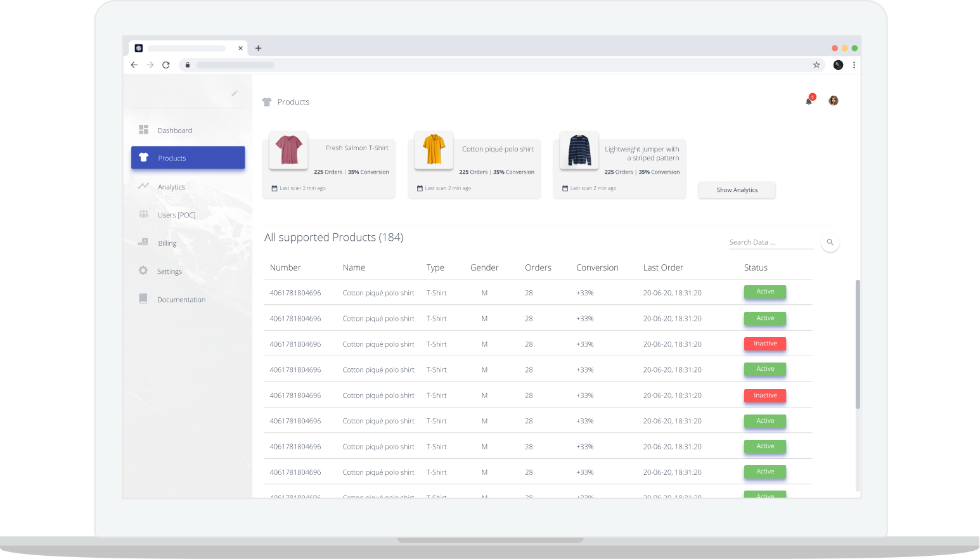Open Documentation from the sidebar
Viewport: 980px width, 559px height.
[181, 300]
